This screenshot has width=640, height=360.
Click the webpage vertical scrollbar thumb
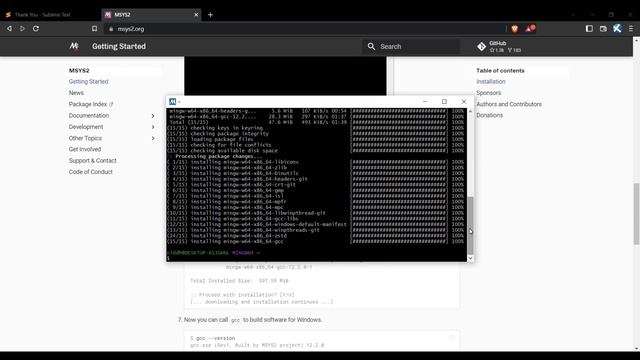pyautogui.click(x=636, y=214)
